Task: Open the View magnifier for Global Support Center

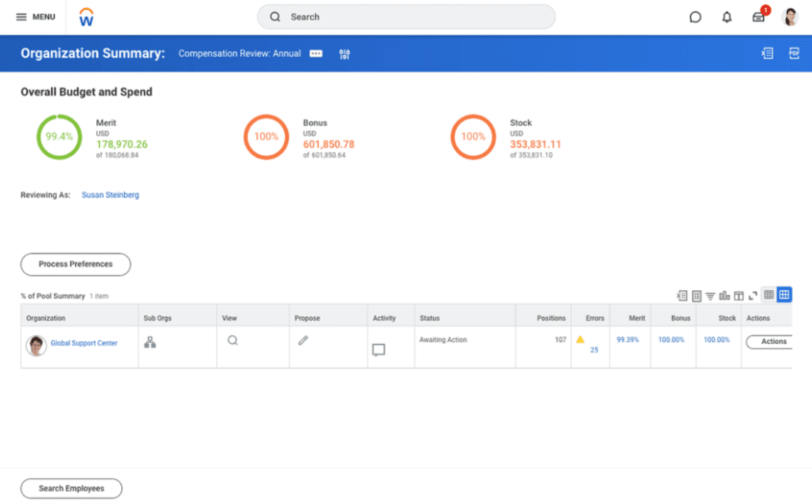Action: pos(232,340)
